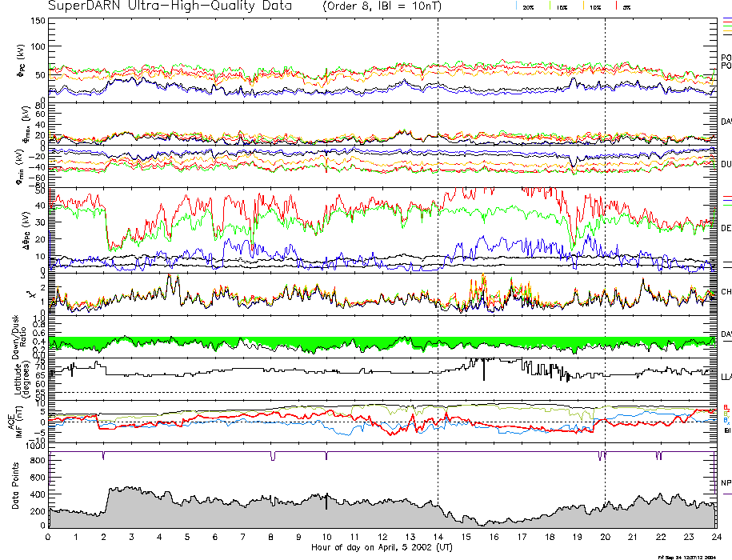
Task: Select the dashed vertical line at hour 20
Action: tap(605, 240)
